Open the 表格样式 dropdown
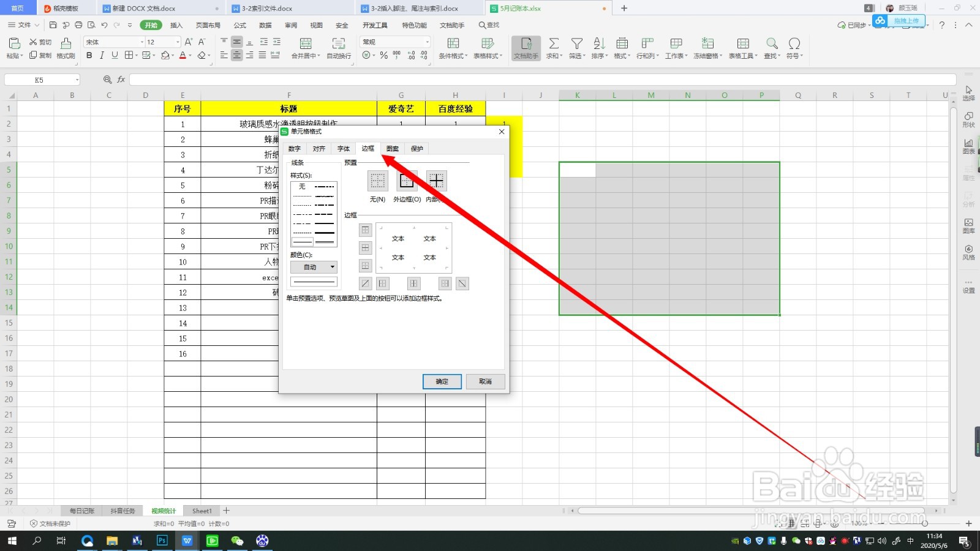Viewport: 980px width, 551px height. pyautogui.click(x=488, y=56)
